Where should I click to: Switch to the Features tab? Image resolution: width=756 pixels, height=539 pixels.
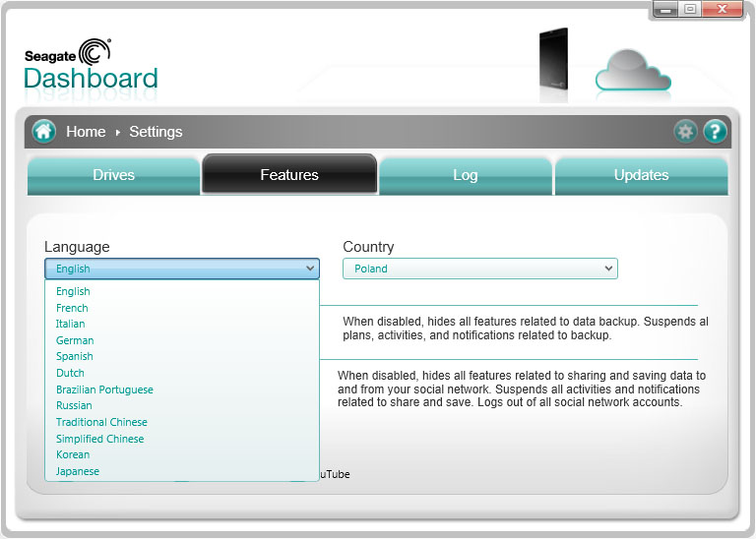(289, 174)
